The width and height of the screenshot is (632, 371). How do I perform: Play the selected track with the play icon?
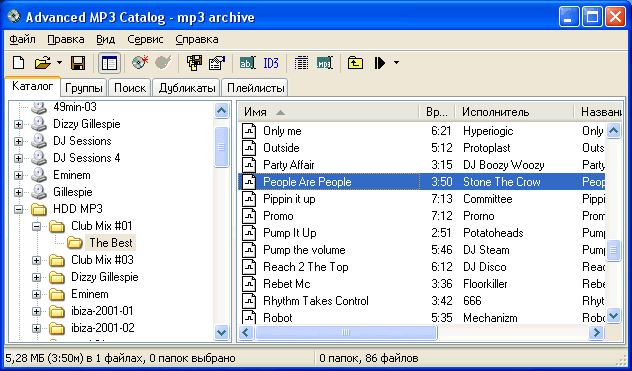[379, 63]
